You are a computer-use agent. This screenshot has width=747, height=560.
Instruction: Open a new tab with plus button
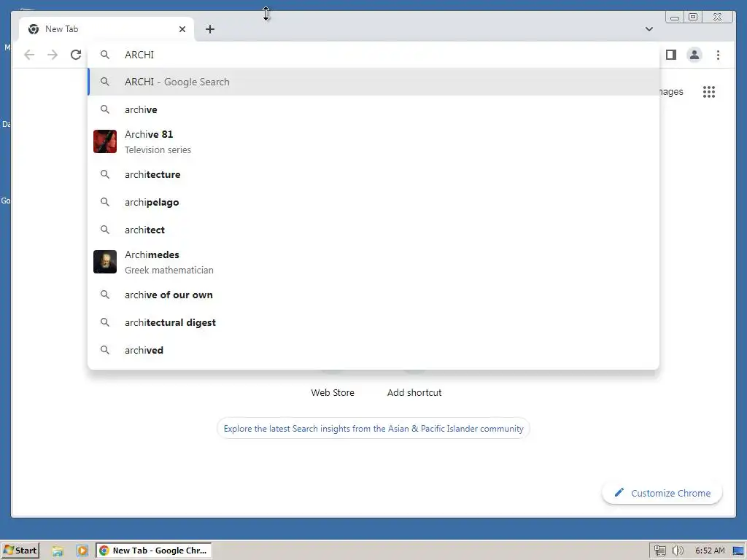point(209,29)
